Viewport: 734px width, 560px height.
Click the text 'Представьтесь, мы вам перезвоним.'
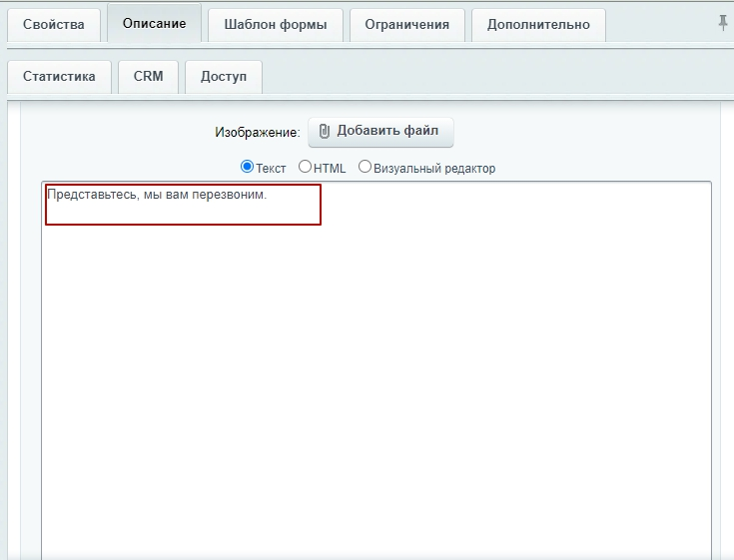(157, 195)
